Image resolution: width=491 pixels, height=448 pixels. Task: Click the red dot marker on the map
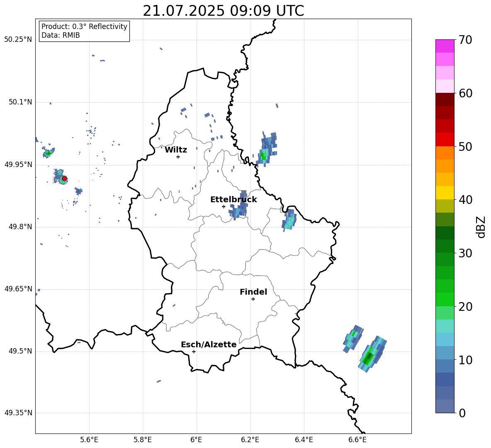[x=64, y=179]
